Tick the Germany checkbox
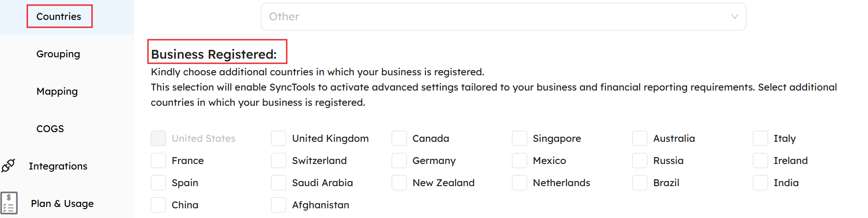 coord(399,160)
